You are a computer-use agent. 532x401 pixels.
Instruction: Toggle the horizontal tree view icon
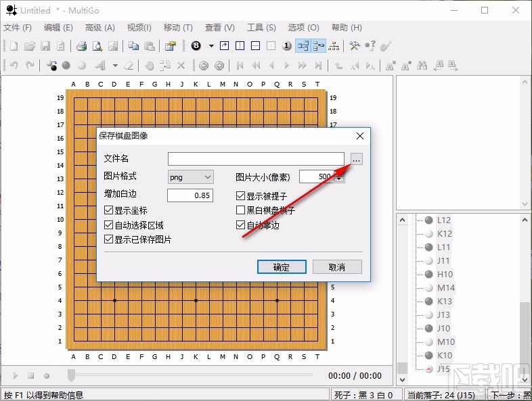point(303,45)
